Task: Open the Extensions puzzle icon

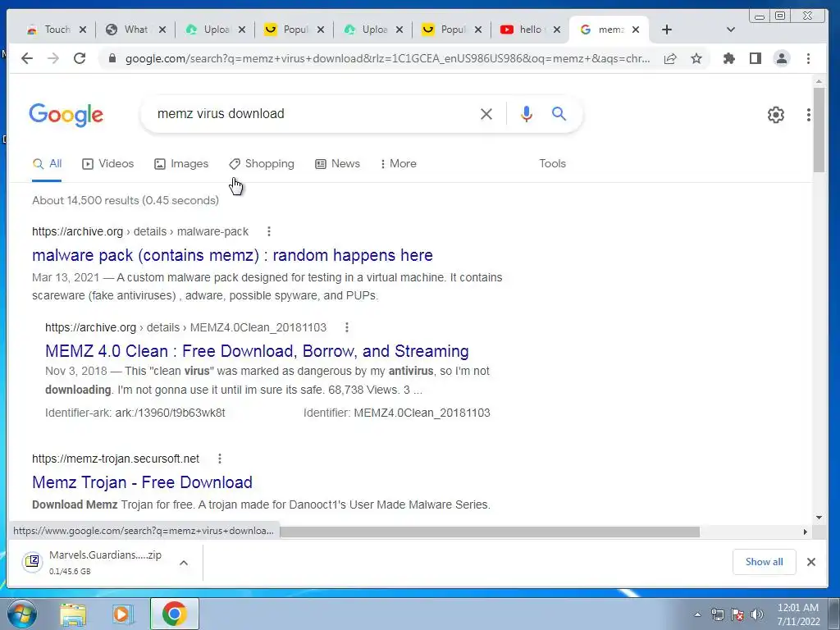Action: click(728, 58)
